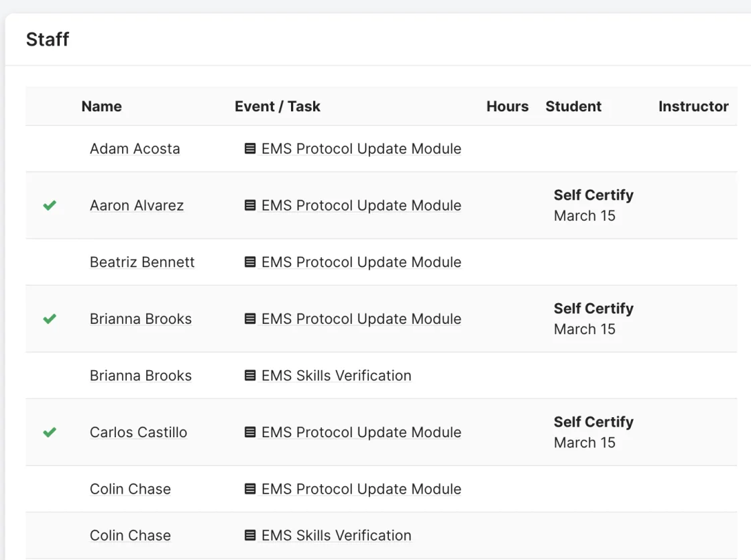Click the green checkmark next to Brianna Brooks

pos(50,319)
